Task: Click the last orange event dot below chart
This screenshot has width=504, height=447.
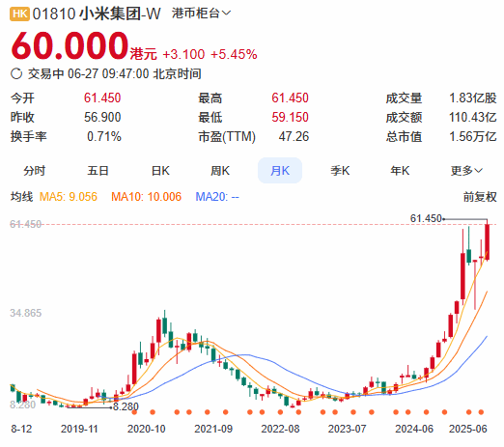Action: pyautogui.click(x=481, y=412)
